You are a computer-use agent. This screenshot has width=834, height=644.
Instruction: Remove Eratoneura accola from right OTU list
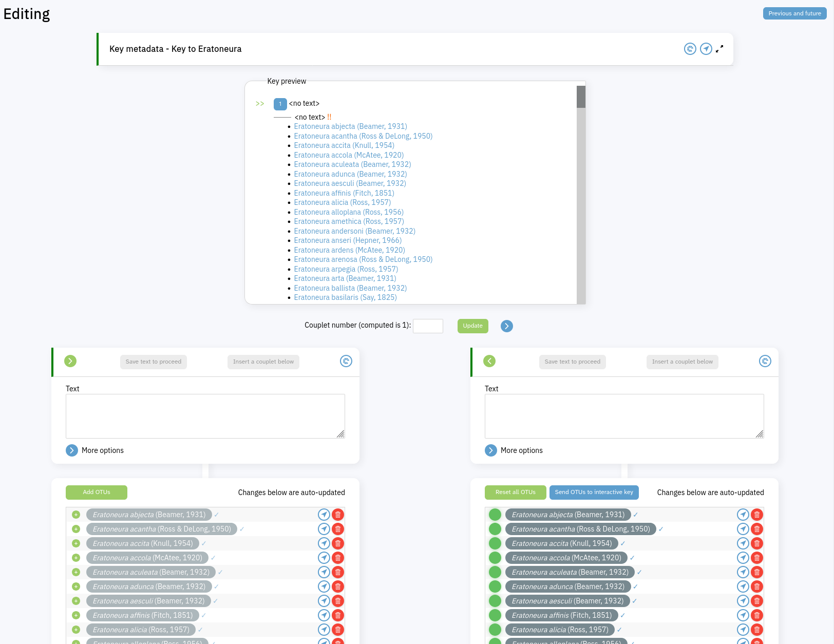(756, 558)
